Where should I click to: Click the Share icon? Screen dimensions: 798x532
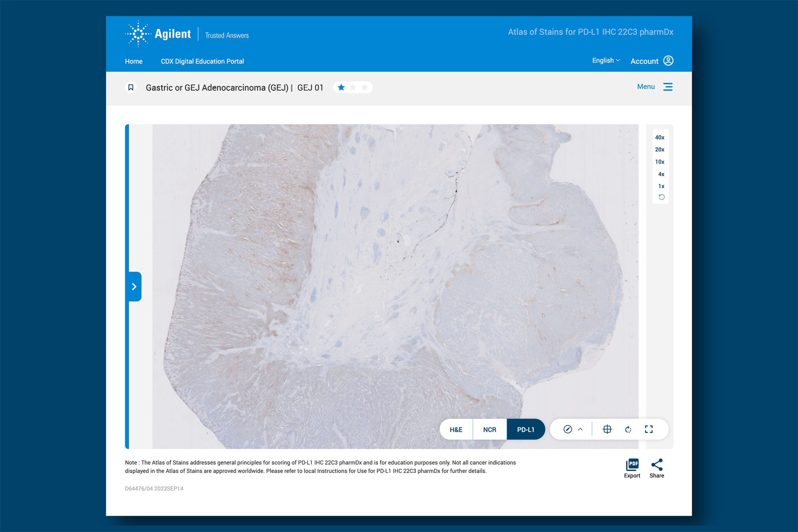(x=656, y=468)
